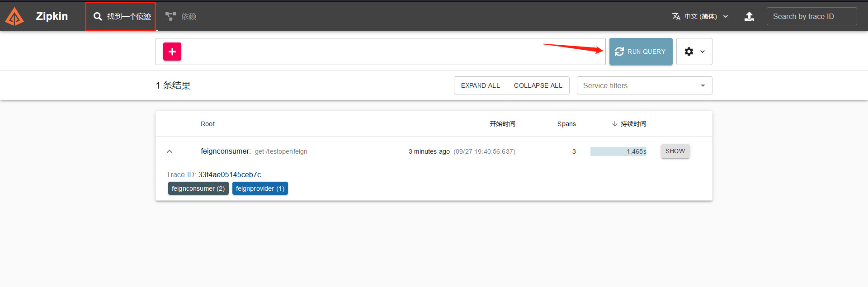Open the 依赖 dependencies tab
This screenshot has height=287, width=868.
[x=181, y=17]
